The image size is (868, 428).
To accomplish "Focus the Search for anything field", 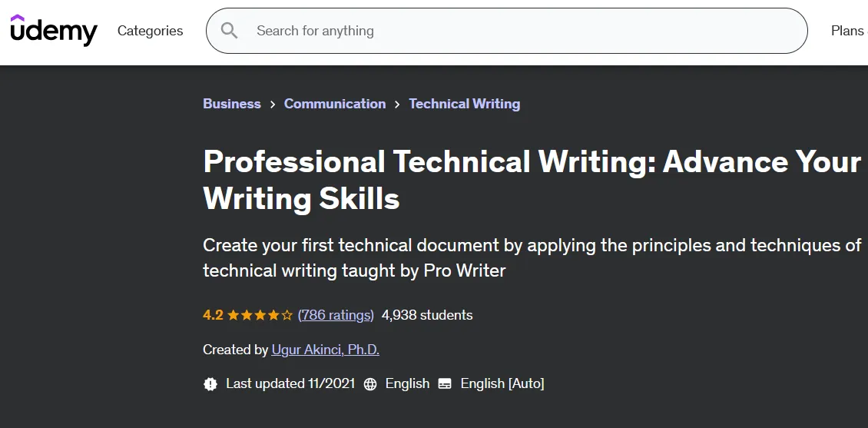I will tap(506, 31).
